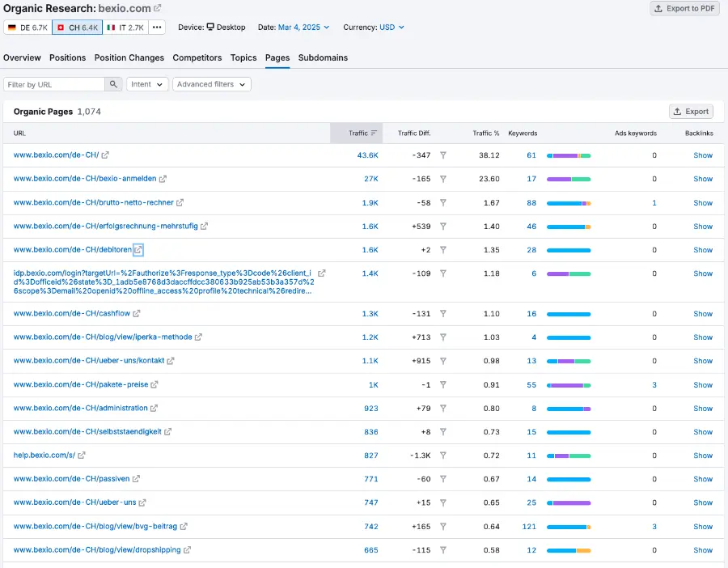Click the three-dot icon after country tabs
The image size is (728, 568).
coord(157,27)
